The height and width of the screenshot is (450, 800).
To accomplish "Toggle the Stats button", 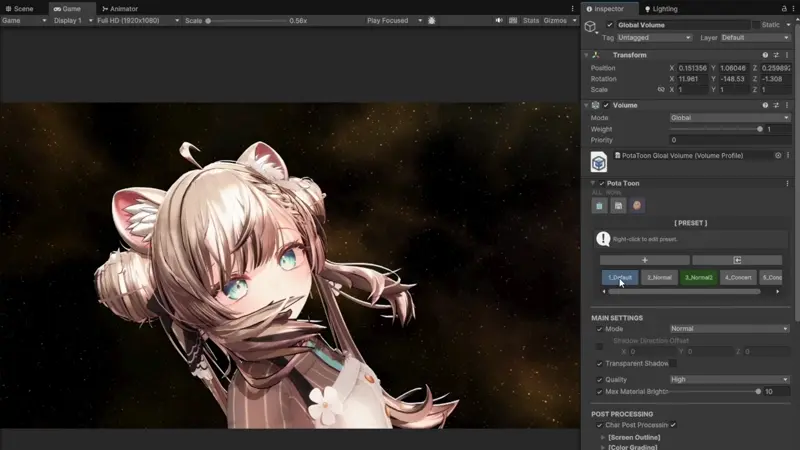I will [531, 20].
